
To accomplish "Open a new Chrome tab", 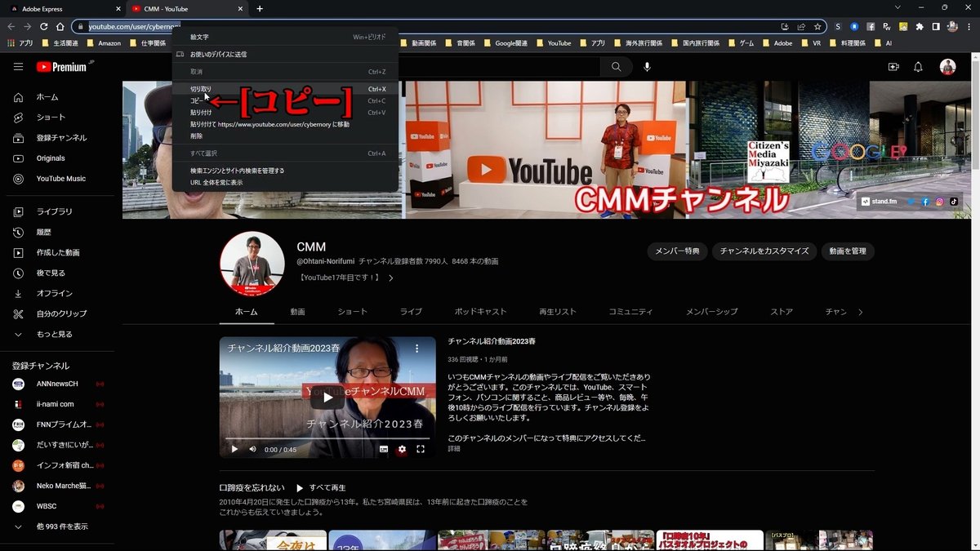I will click(x=260, y=8).
